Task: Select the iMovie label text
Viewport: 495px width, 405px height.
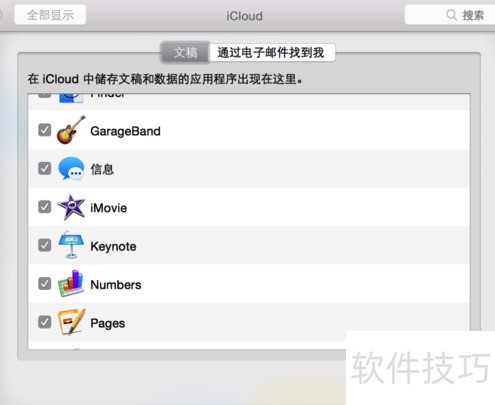Action: click(x=109, y=208)
